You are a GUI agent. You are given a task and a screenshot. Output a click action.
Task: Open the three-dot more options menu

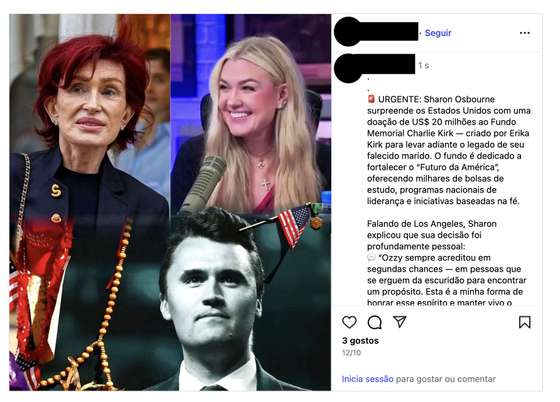coord(524,33)
